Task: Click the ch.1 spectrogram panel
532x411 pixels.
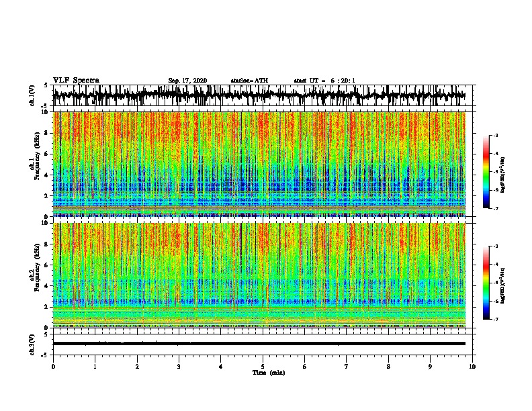Action: click(x=259, y=164)
